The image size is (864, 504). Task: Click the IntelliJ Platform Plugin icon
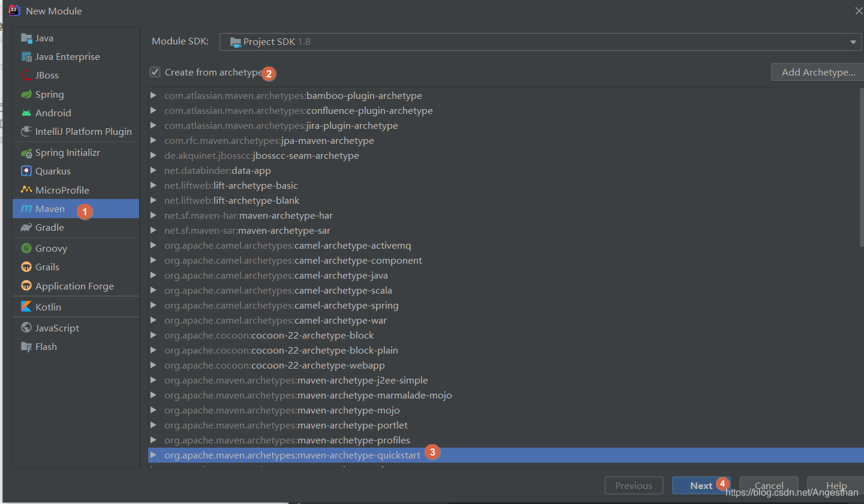(x=26, y=131)
